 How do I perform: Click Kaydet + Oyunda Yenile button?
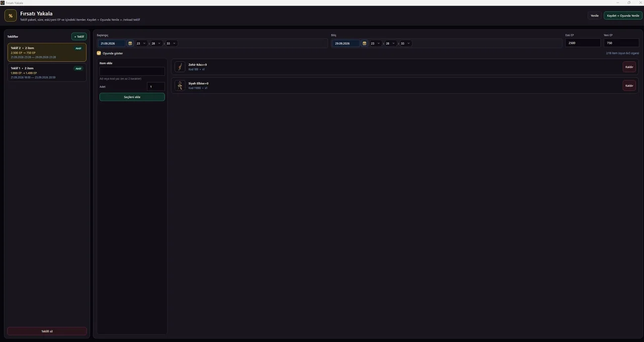click(x=623, y=16)
